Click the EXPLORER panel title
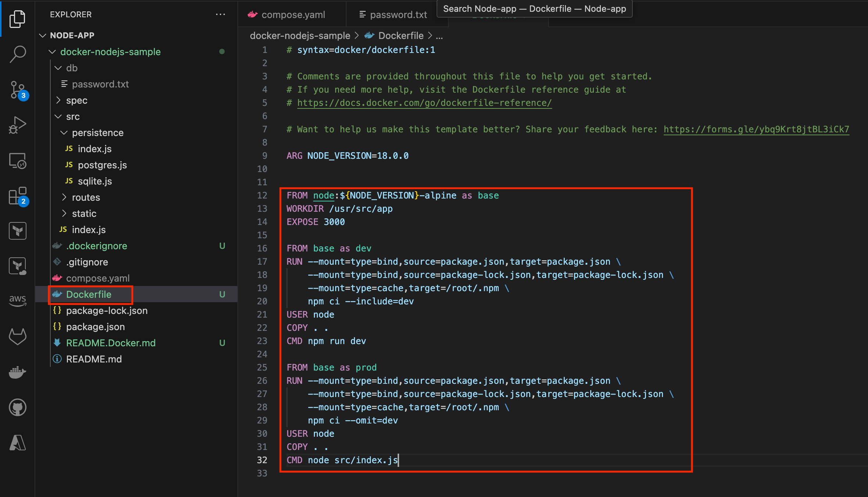The width and height of the screenshot is (868, 497). (x=71, y=14)
